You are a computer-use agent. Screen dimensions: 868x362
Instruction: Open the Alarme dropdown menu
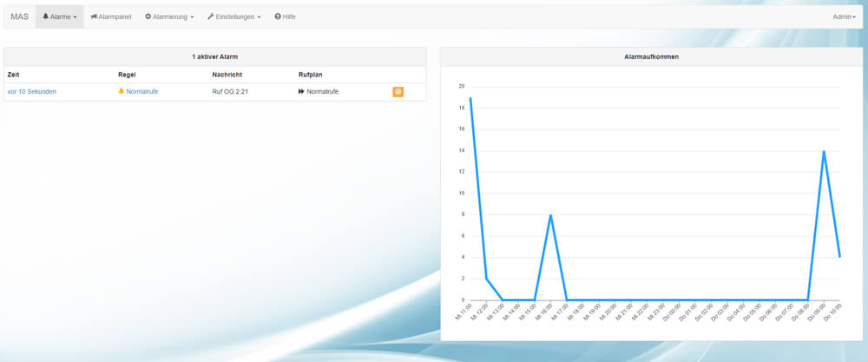(x=59, y=16)
